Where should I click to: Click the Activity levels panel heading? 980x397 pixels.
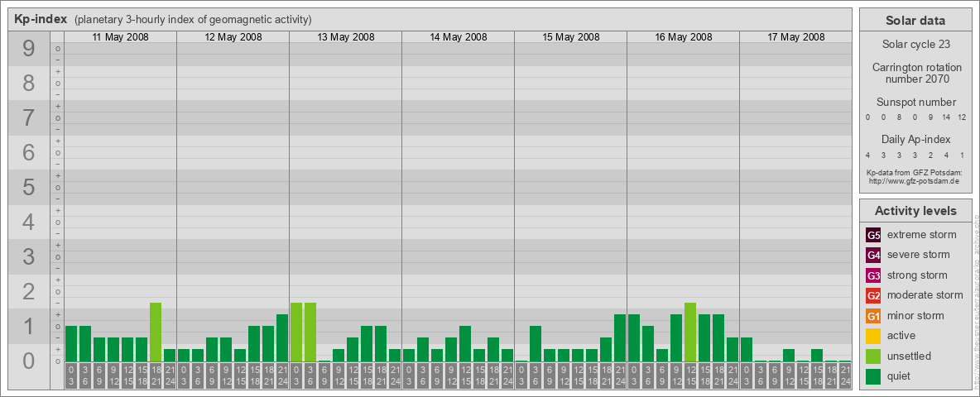(915, 211)
